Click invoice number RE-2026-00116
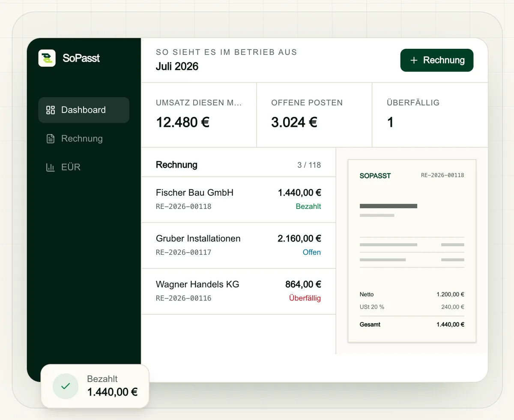Screen dimensions: 514x420 (x=184, y=298)
